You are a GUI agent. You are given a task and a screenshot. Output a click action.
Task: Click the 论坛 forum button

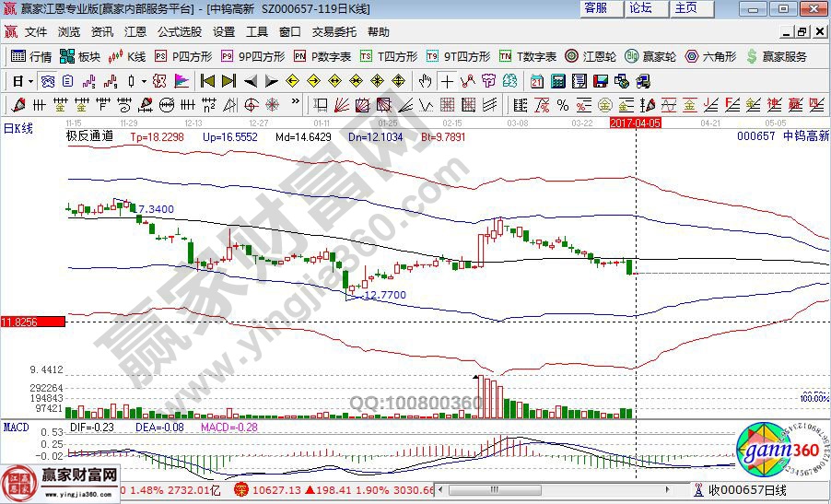[x=641, y=7]
